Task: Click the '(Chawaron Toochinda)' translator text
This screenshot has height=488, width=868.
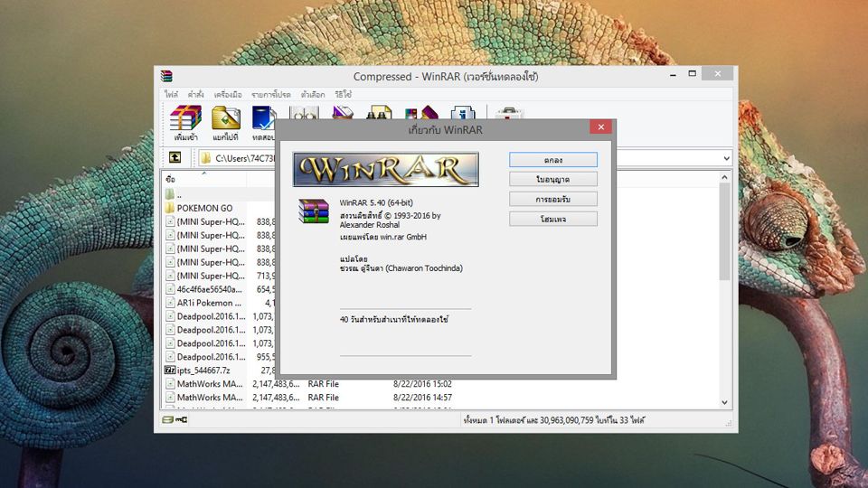Action: click(424, 268)
